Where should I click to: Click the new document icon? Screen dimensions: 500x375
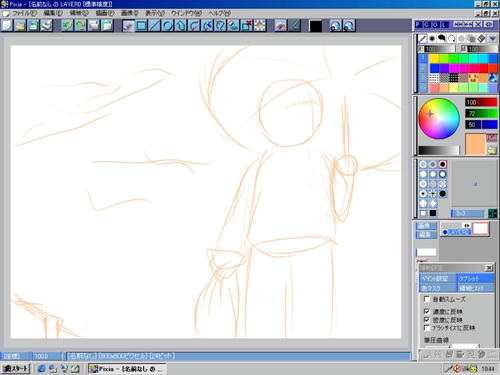pos(7,26)
